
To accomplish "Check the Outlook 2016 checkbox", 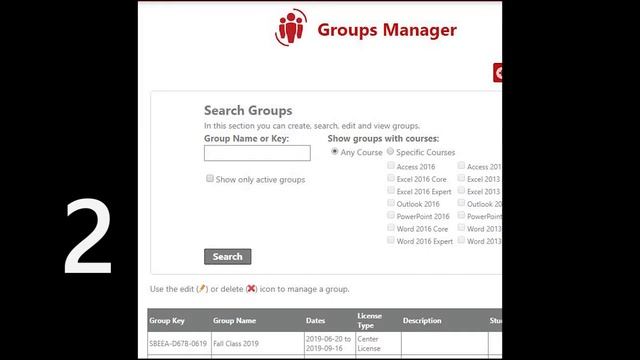I will 391,203.
